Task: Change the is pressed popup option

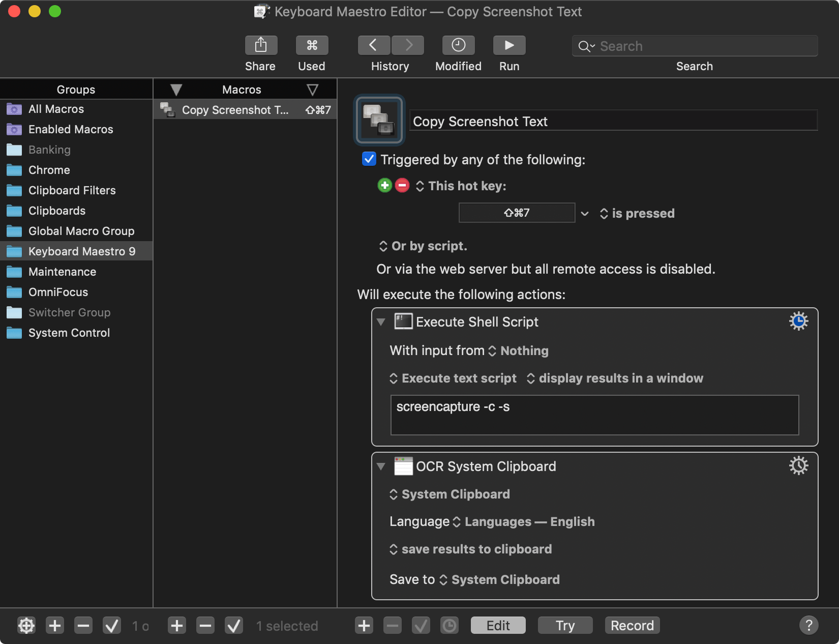Action: click(637, 214)
